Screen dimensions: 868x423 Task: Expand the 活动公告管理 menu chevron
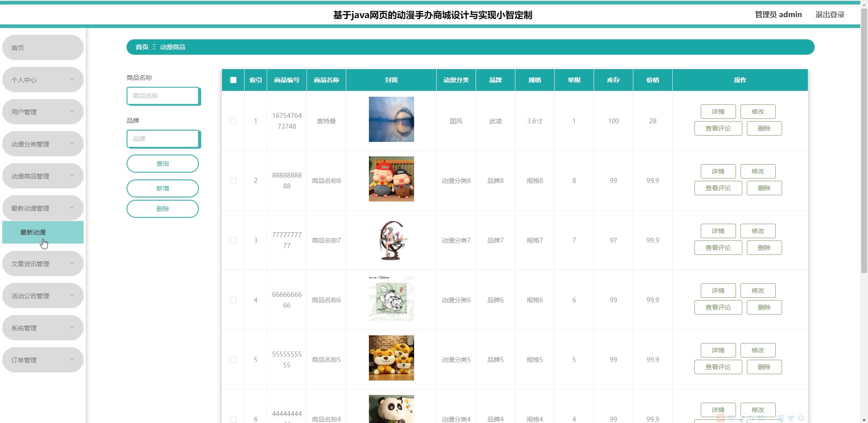point(72,295)
